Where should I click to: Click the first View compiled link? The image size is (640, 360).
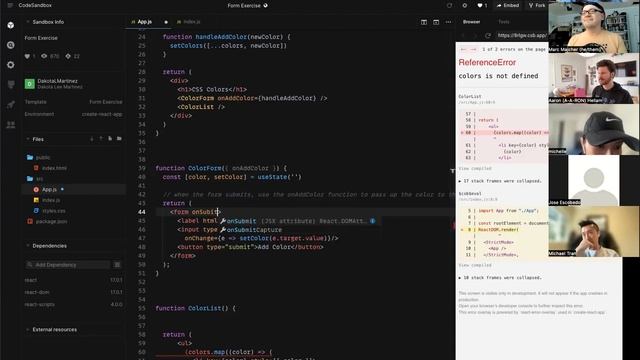[475, 169]
